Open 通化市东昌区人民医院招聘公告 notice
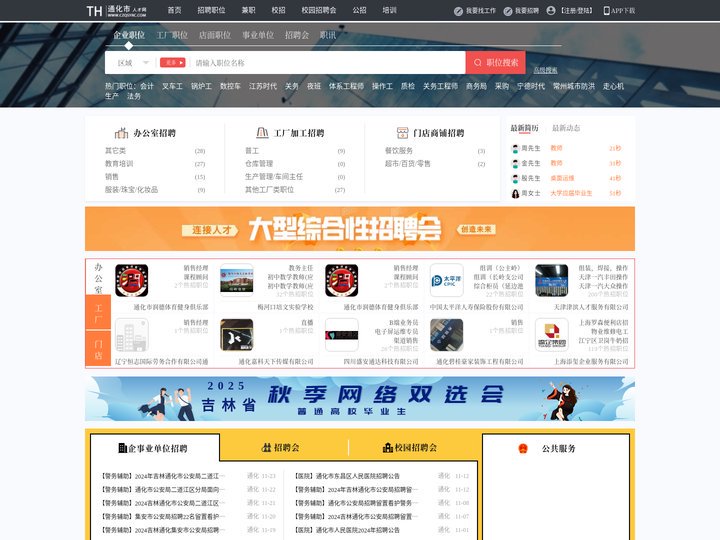This screenshot has height=540, width=720. pos(347,476)
